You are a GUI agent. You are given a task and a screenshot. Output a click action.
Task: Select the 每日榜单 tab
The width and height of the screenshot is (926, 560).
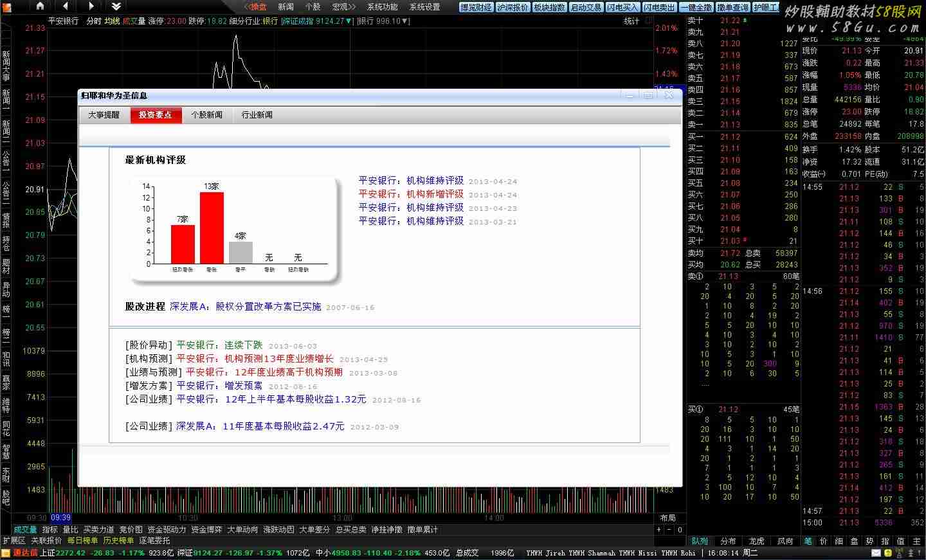[x=83, y=541]
